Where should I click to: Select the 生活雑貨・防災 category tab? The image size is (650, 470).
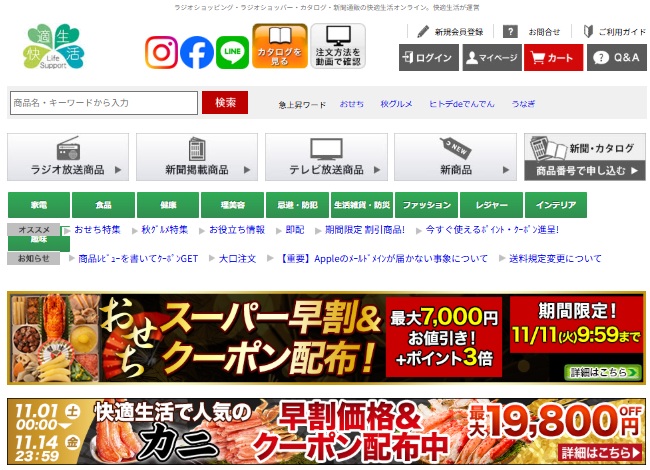[x=362, y=205]
